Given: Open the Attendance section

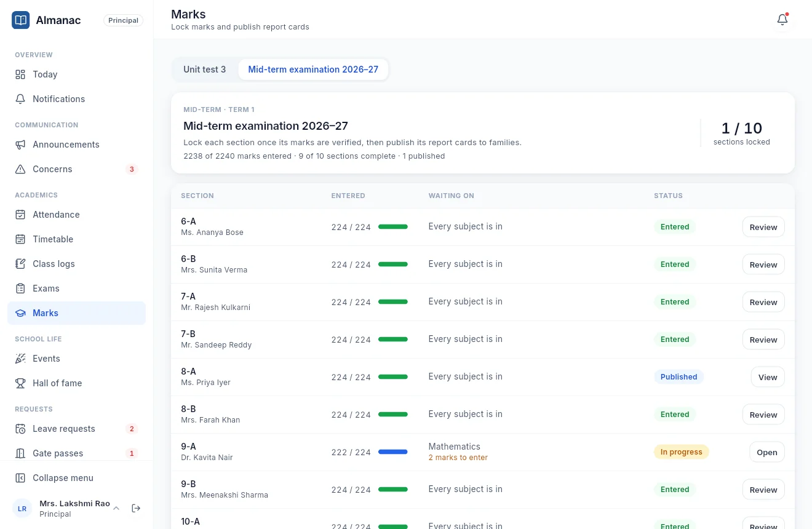Looking at the screenshot, I should (76, 215).
